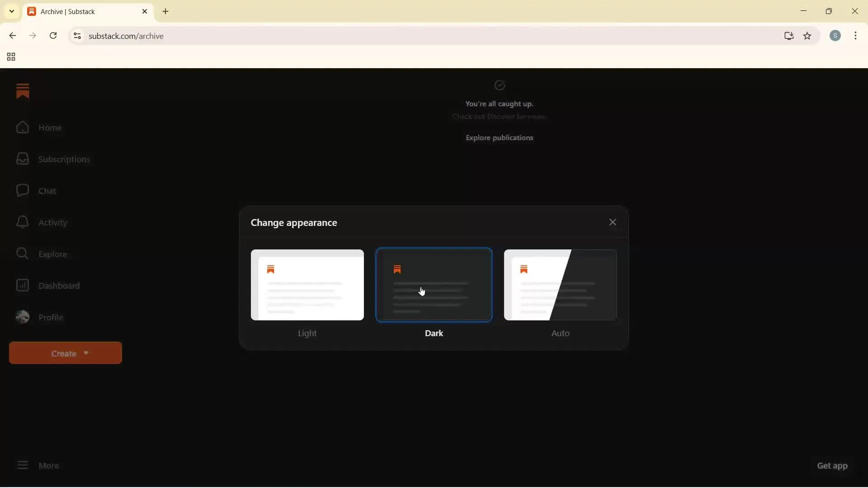Select the Auto appearance theme

(561, 285)
